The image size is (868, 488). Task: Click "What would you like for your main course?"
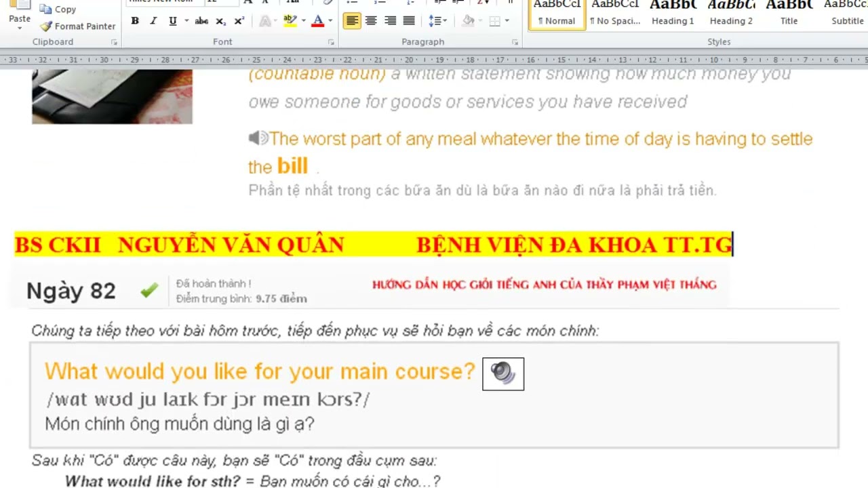pyautogui.click(x=260, y=371)
